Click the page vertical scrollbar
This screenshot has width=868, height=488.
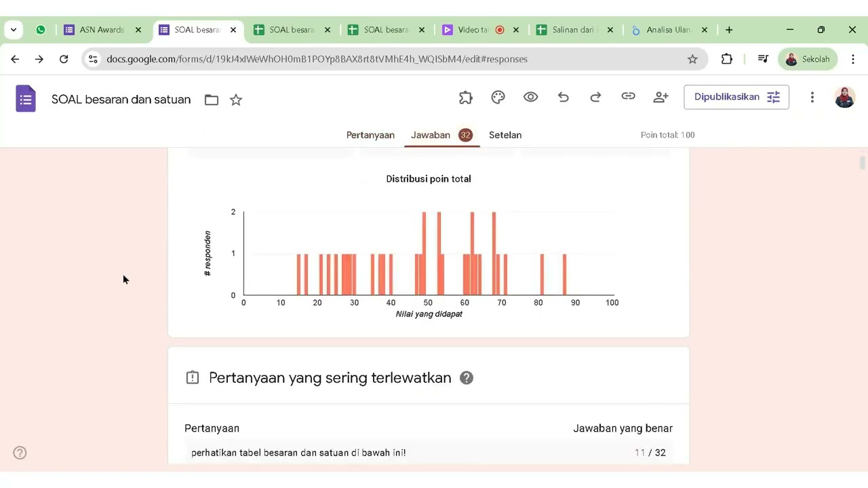point(863,163)
